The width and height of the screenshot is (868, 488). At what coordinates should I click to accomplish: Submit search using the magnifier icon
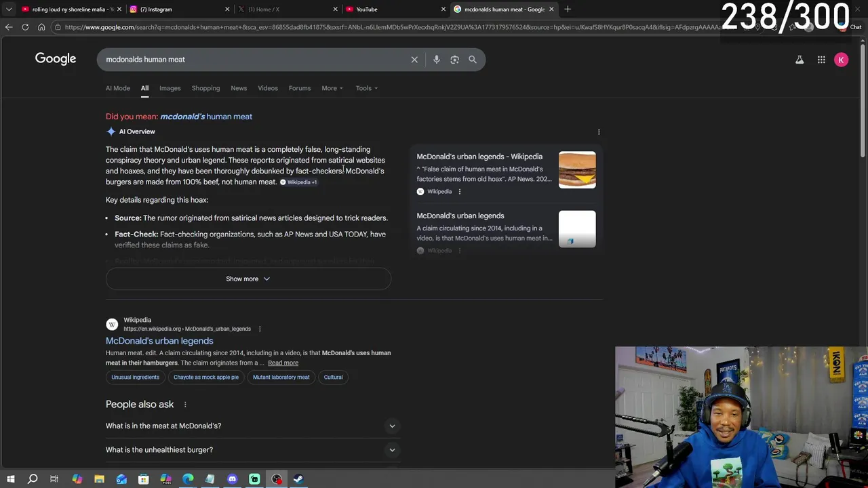point(473,60)
